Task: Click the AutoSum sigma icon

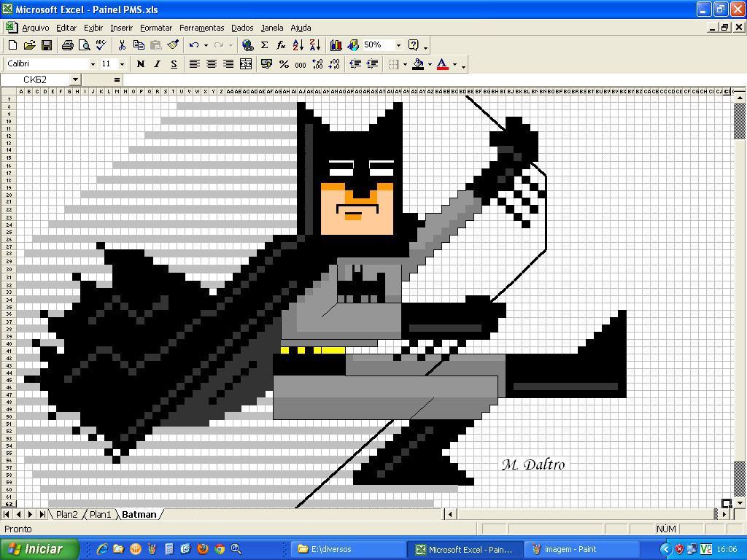Action: (264, 45)
